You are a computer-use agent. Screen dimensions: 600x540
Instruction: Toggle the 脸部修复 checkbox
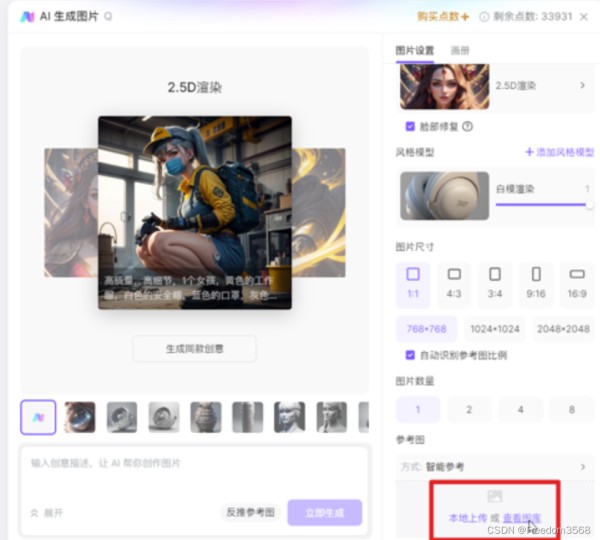410,126
